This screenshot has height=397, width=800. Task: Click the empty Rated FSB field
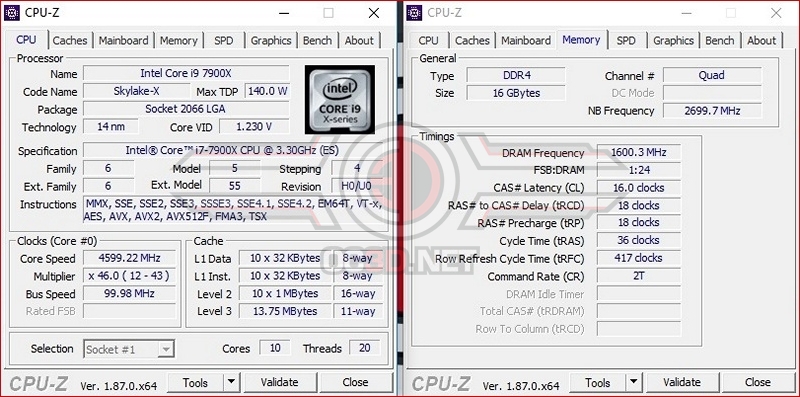click(x=130, y=311)
